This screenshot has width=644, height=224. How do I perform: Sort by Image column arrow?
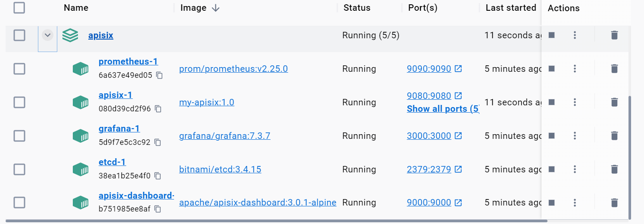[216, 8]
